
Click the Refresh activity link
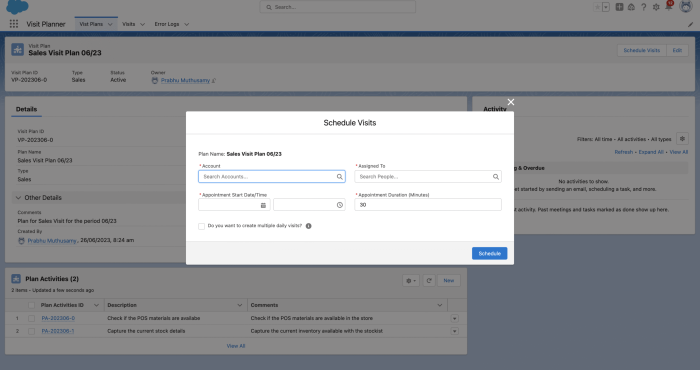click(x=624, y=152)
